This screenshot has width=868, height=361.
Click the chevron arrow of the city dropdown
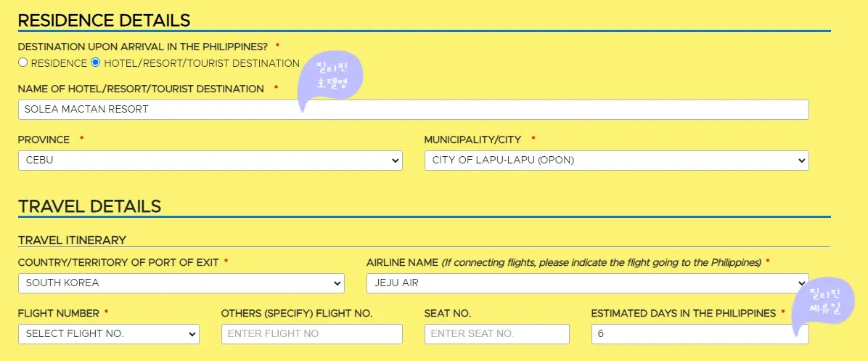point(801,161)
